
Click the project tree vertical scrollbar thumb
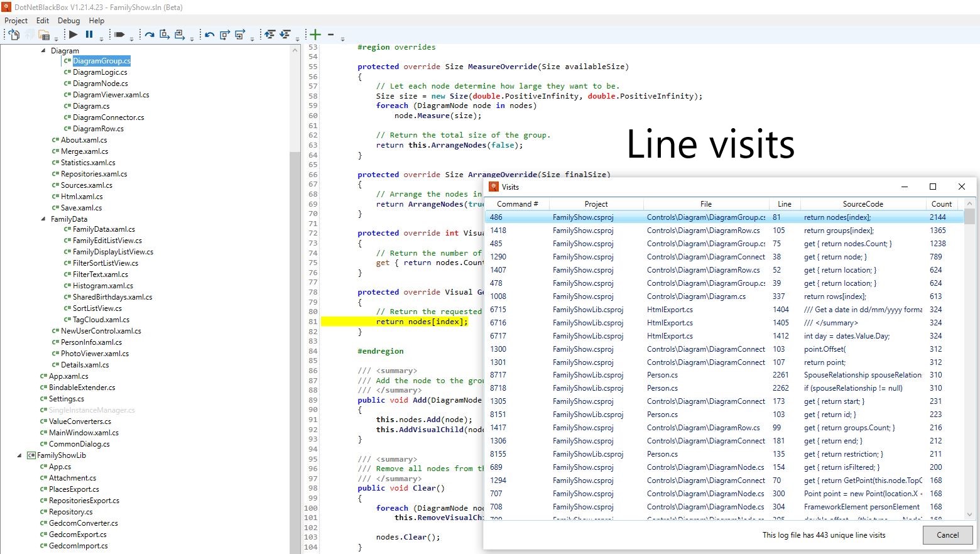click(x=295, y=352)
